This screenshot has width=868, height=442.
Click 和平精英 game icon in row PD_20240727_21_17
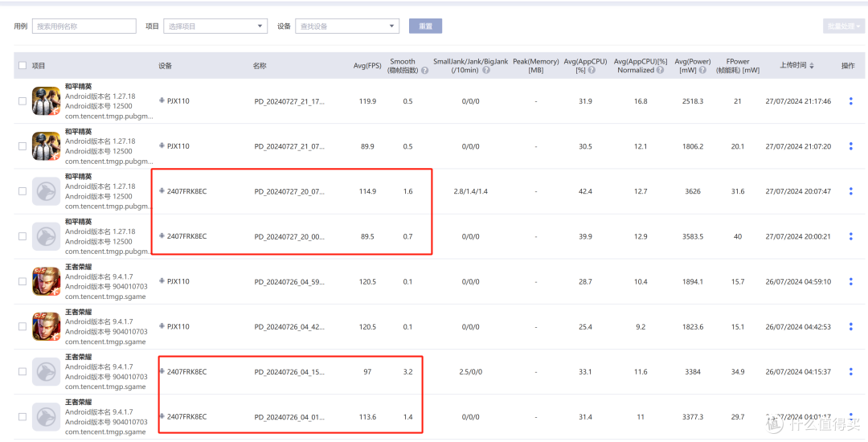point(46,100)
